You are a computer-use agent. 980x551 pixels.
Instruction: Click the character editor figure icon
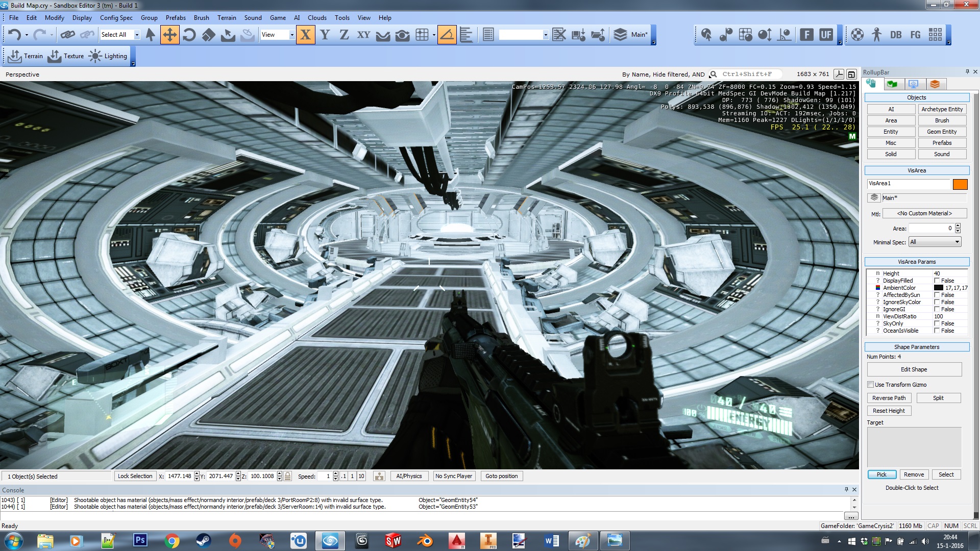[x=876, y=35]
